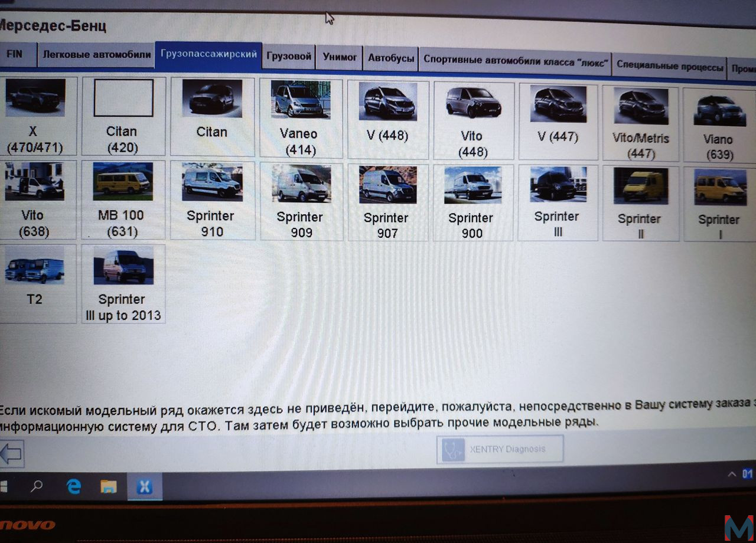This screenshot has width=756, height=543.
Task: Select Sprinter II yellow van tile
Action: (640, 203)
